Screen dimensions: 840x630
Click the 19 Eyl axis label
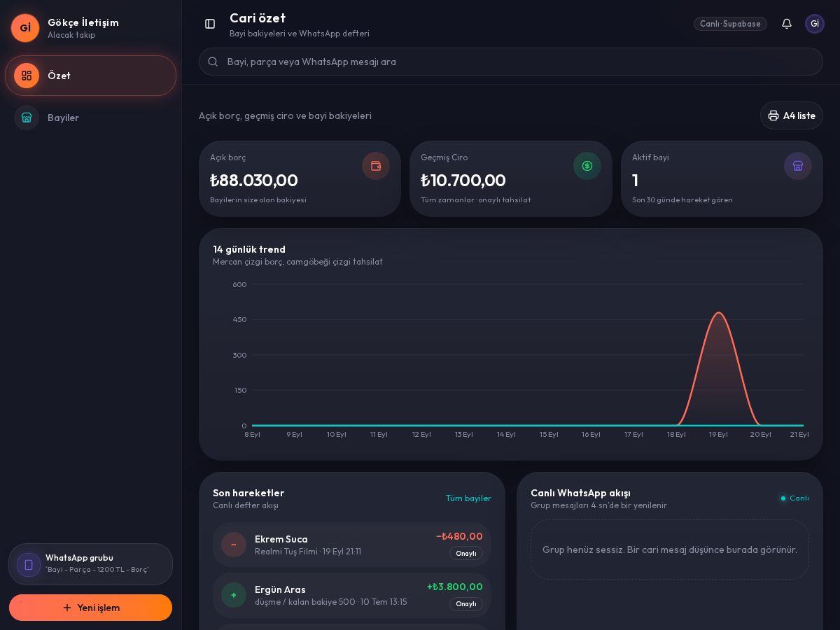pos(718,434)
